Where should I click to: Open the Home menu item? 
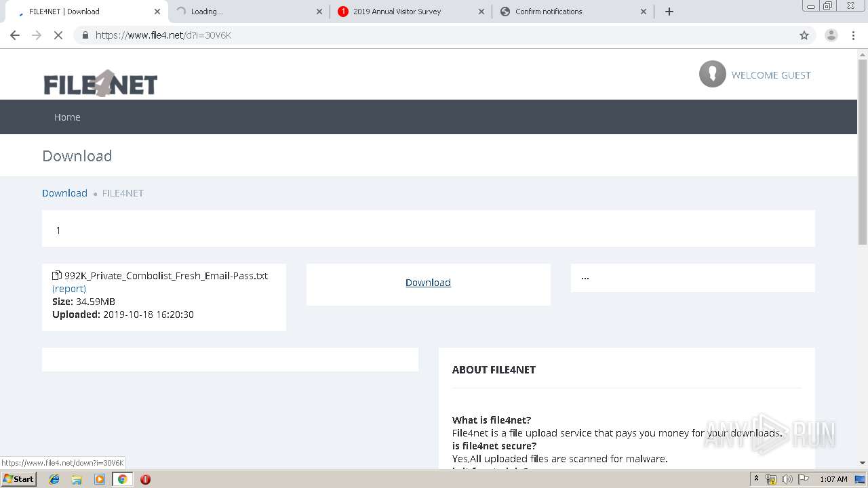67,117
